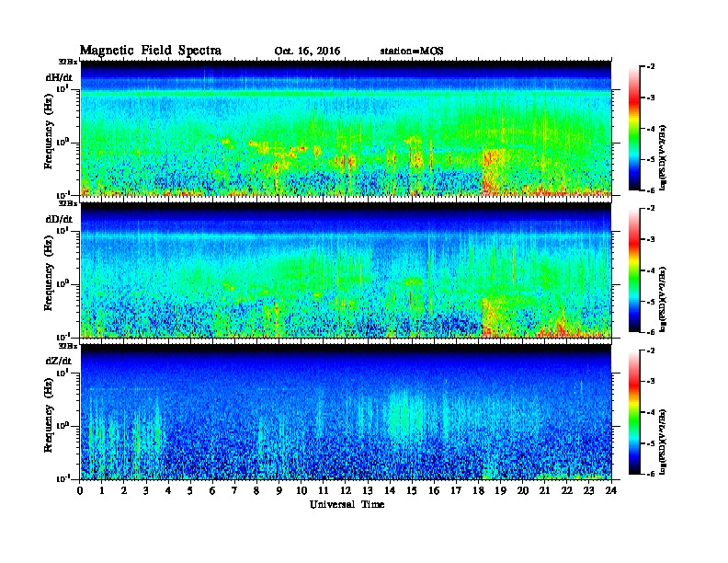Image resolution: width=728 pixels, height=563 pixels.
Task: Click the hour 21 tick label
Action: pos(544,490)
